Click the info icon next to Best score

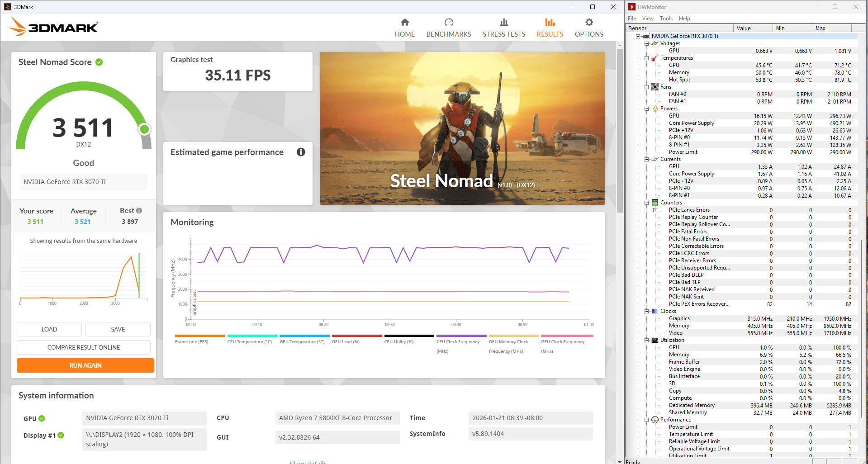139,211
